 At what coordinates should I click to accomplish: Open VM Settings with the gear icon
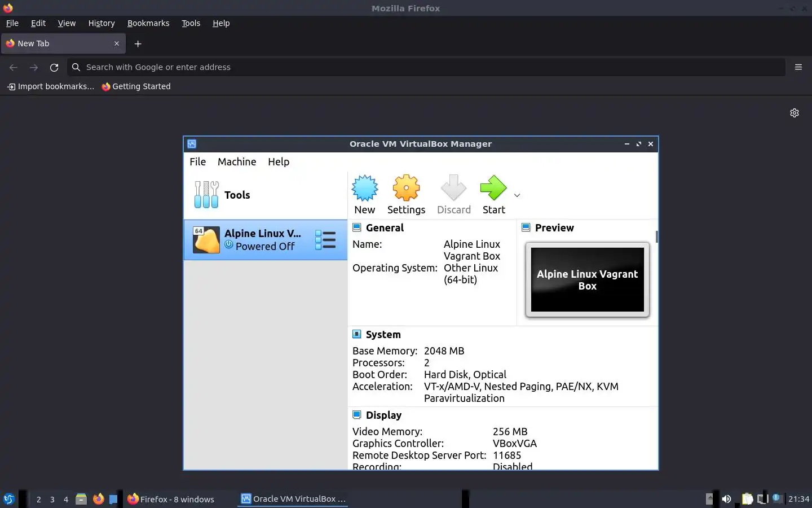pos(406,188)
